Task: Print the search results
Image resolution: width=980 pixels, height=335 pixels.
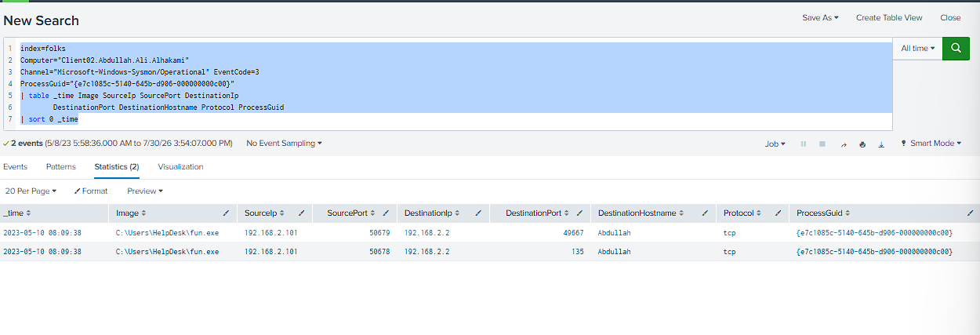Action: point(862,144)
